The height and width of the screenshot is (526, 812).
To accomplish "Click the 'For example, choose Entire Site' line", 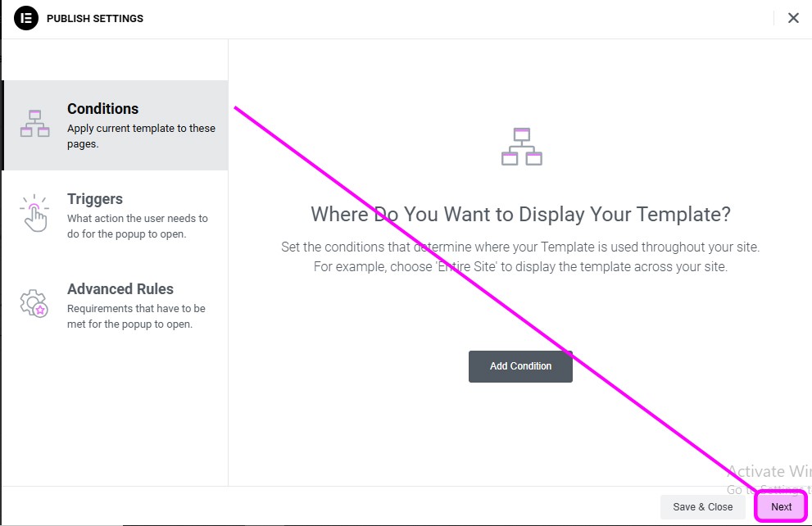I will point(520,266).
